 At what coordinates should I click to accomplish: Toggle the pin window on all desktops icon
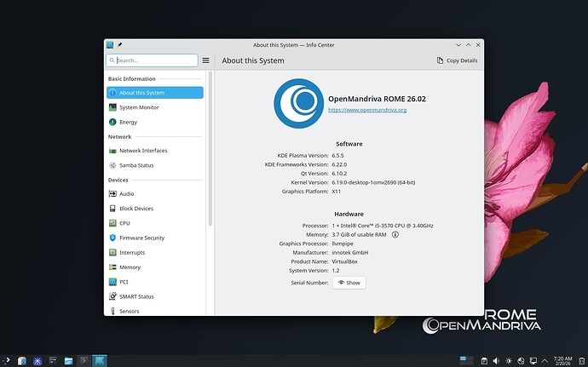120,44
